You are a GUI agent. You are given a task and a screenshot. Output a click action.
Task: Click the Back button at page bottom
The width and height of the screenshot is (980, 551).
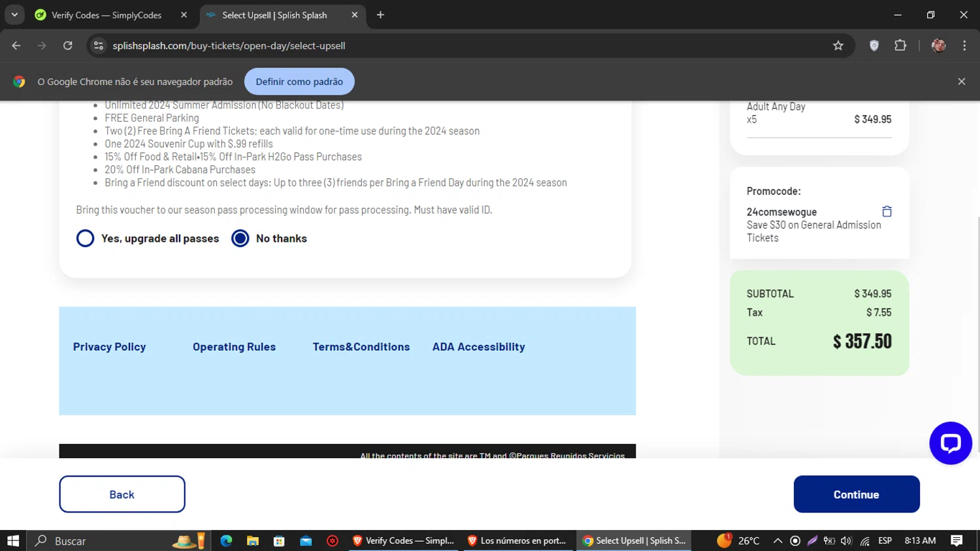coord(122,494)
